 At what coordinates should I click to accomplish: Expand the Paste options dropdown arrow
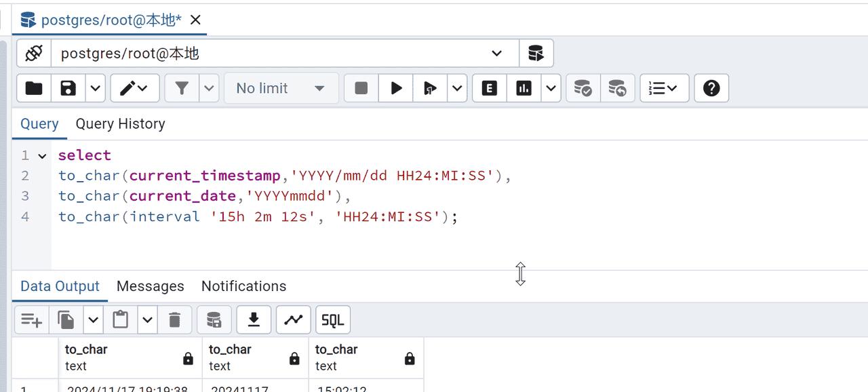147,319
